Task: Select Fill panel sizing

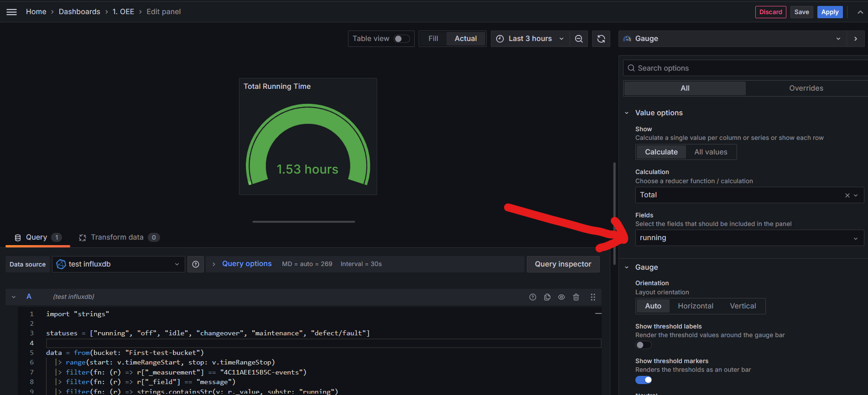Action: 433,39
